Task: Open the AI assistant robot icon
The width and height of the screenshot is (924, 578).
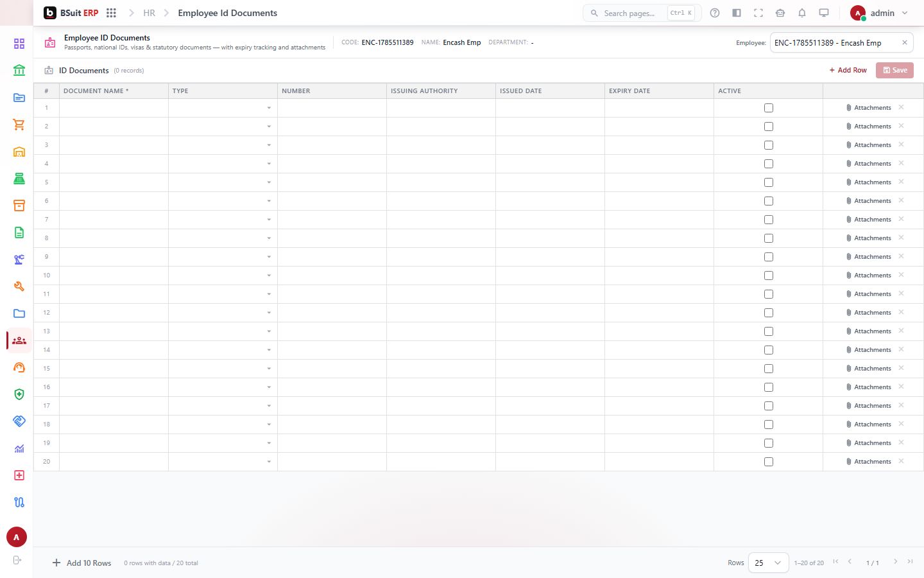Action: pos(780,13)
